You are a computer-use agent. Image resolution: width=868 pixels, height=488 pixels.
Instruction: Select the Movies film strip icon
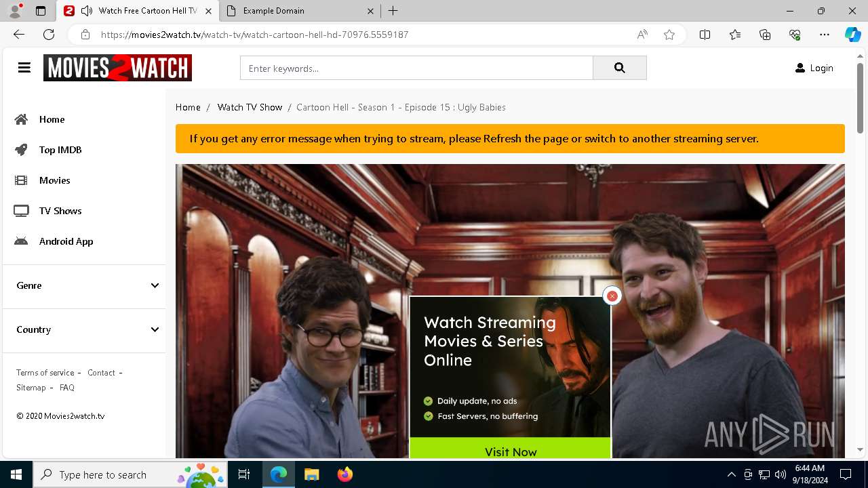coord(22,180)
